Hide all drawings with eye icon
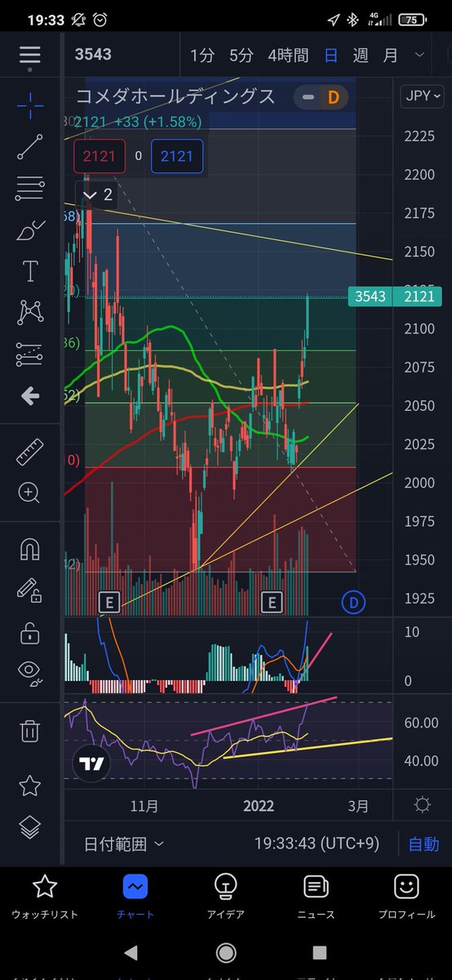Screen dimensions: 452x980 [x=30, y=672]
